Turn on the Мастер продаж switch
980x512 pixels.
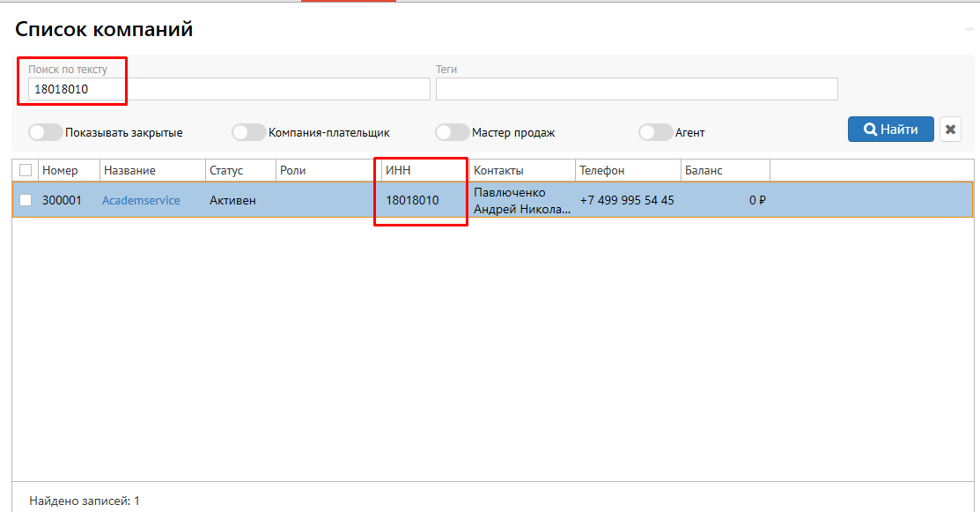click(x=452, y=133)
